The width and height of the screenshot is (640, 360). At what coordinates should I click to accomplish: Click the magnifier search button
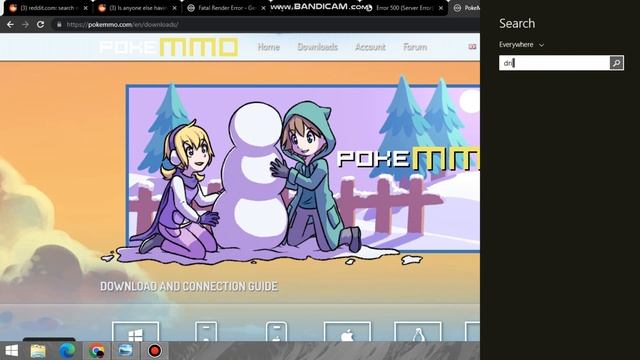point(617,63)
